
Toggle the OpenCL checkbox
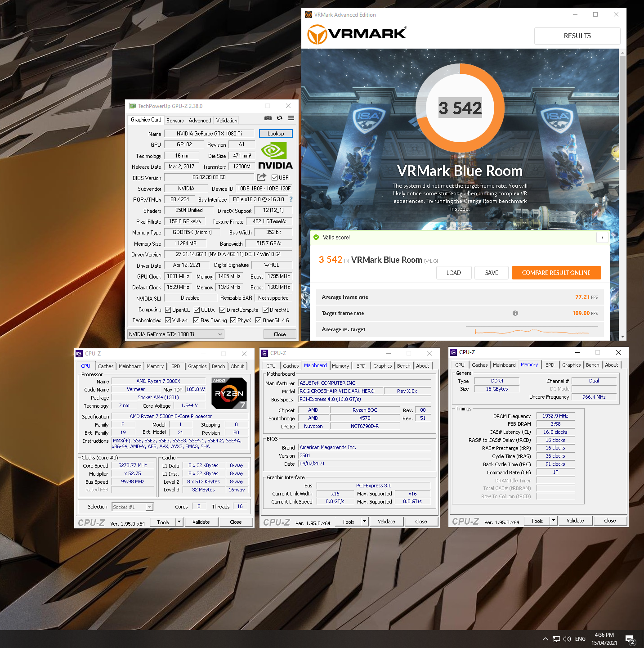coord(168,310)
